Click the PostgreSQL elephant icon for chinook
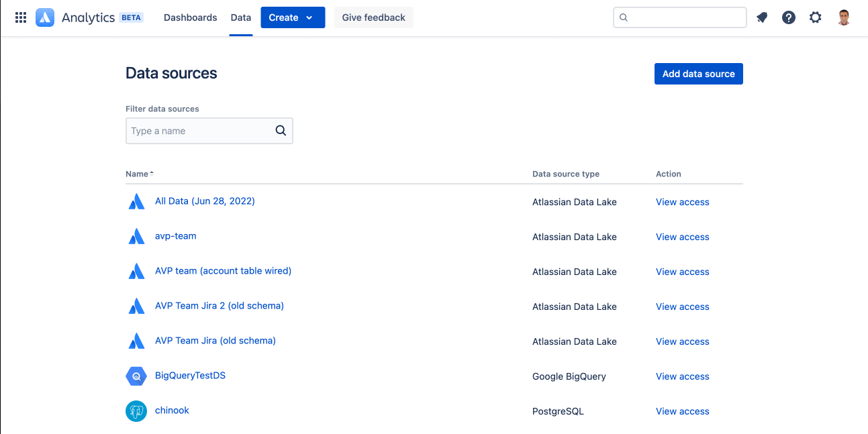Image resolution: width=868 pixels, height=434 pixels. click(136, 411)
